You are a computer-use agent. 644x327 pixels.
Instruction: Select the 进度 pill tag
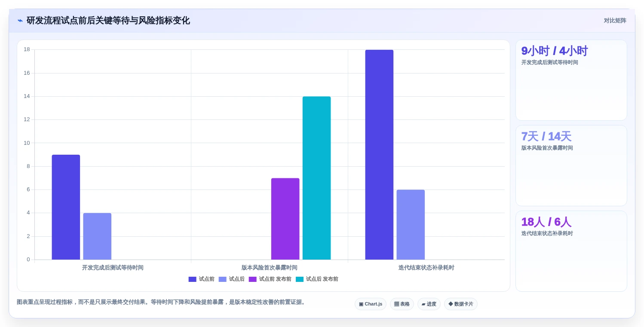pos(429,304)
